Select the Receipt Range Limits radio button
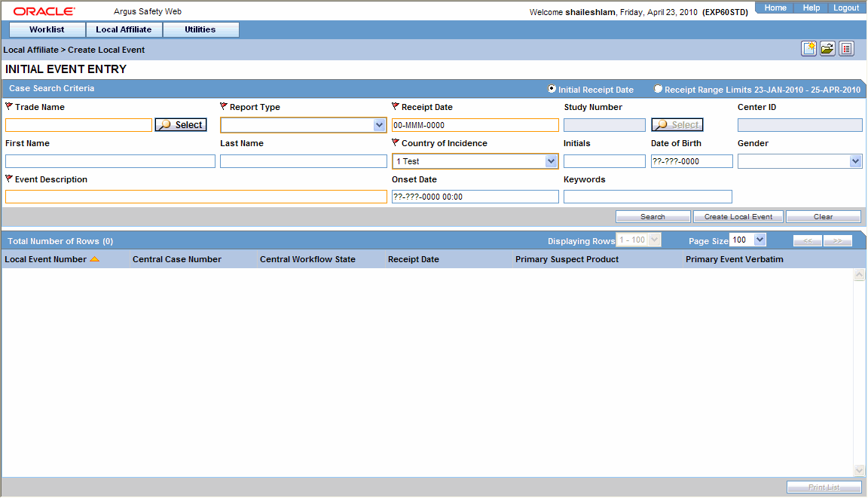Image resolution: width=868 pixels, height=498 pixels. pyautogui.click(x=658, y=88)
